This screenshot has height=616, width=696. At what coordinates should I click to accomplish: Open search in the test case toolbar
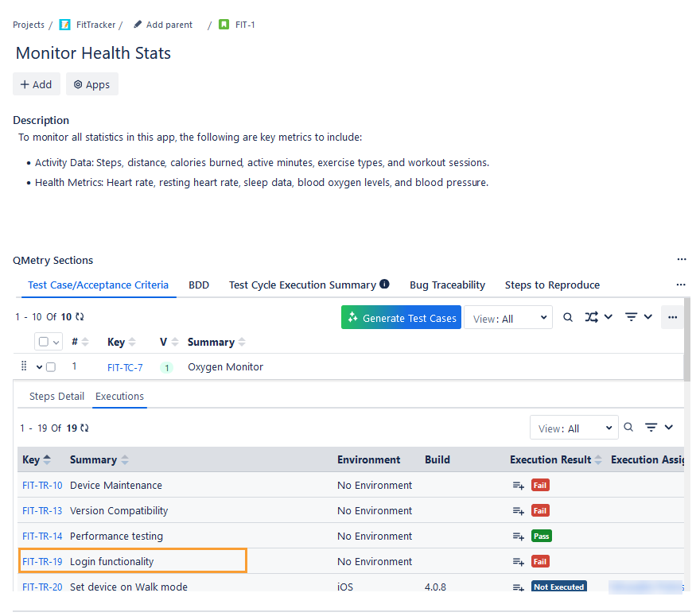coord(568,316)
